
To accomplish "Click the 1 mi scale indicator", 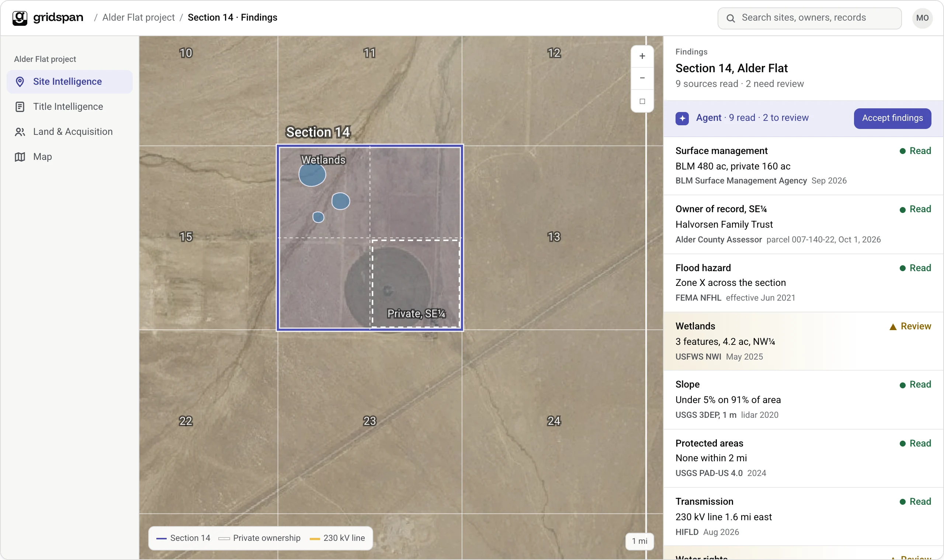I will [639, 541].
